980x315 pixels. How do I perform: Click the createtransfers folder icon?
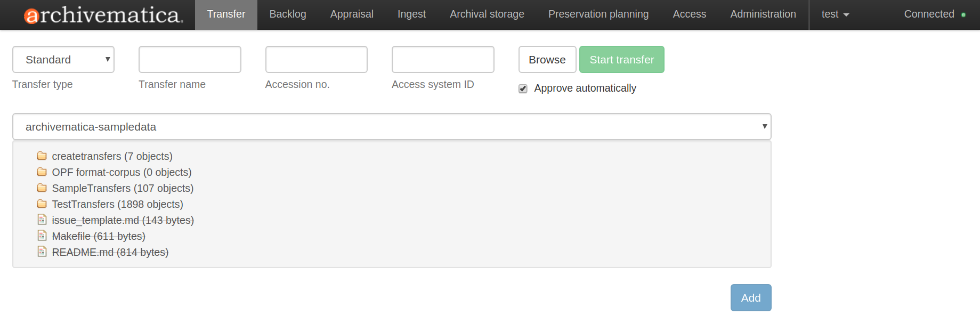42,156
